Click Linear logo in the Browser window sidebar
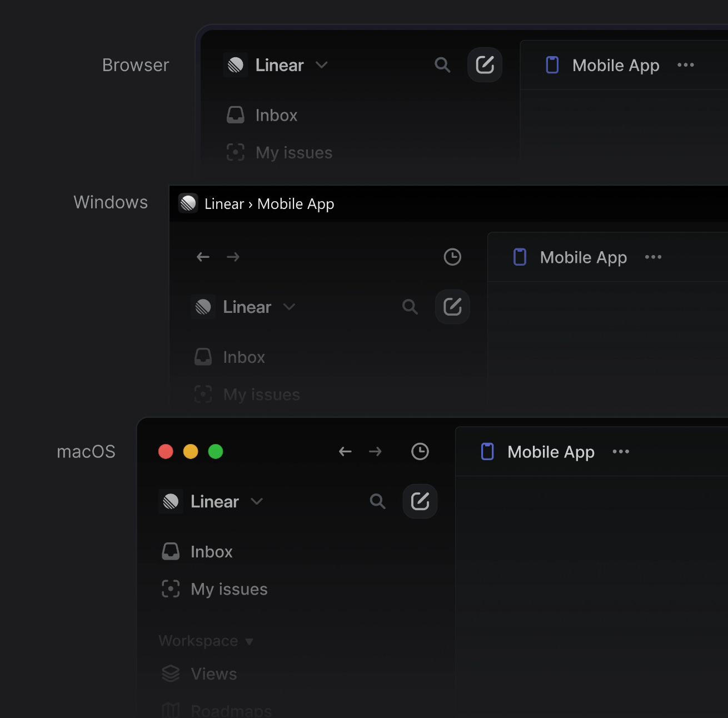 click(236, 65)
